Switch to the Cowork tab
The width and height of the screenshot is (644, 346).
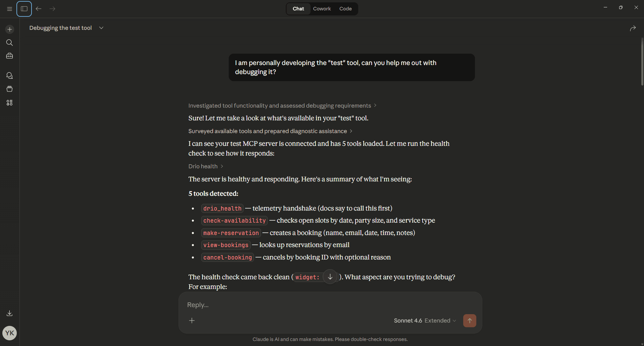(322, 9)
